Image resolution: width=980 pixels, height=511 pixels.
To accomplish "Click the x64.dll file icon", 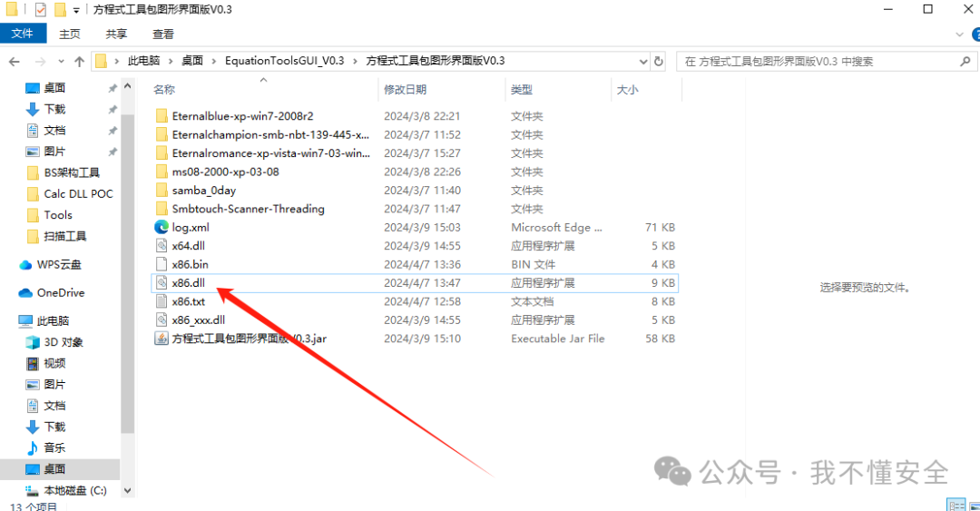I will tap(162, 246).
